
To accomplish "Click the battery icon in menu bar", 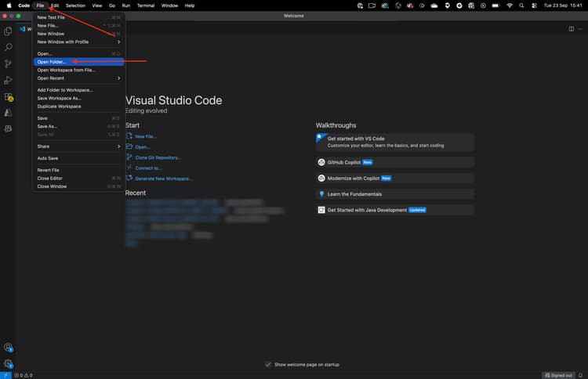I will 495,5.
